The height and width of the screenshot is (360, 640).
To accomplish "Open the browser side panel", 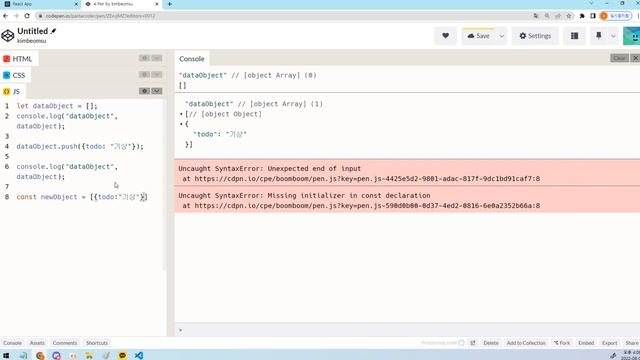I will click(593, 16).
